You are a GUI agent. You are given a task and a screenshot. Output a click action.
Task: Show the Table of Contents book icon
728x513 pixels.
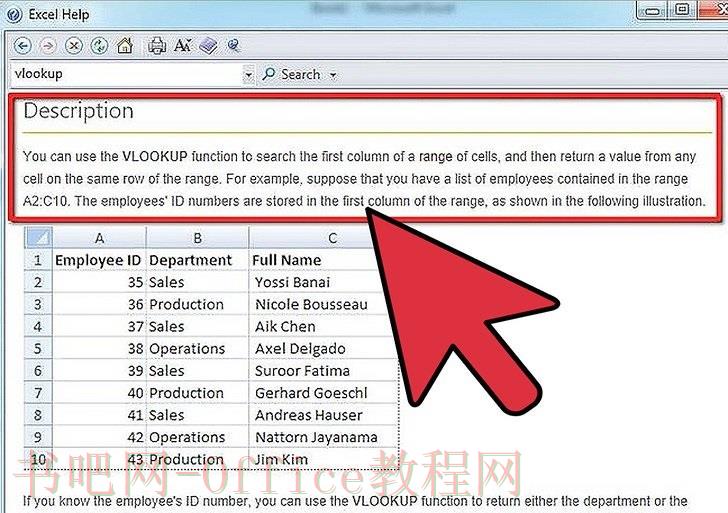208,45
